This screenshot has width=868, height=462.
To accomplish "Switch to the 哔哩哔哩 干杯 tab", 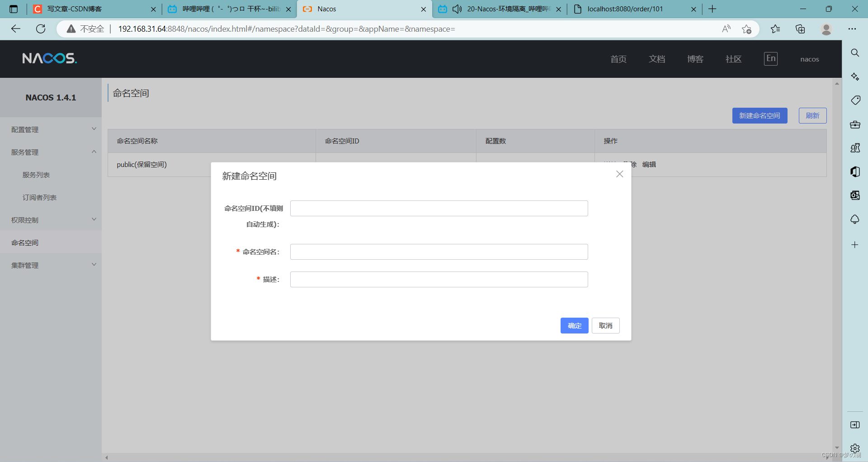I will [x=228, y=9].
